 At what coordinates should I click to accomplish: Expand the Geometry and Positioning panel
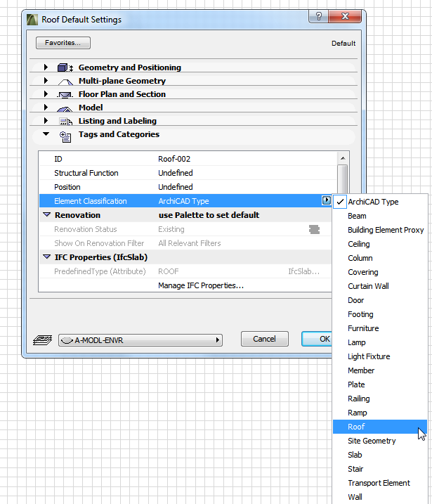[x=46, y=67]
